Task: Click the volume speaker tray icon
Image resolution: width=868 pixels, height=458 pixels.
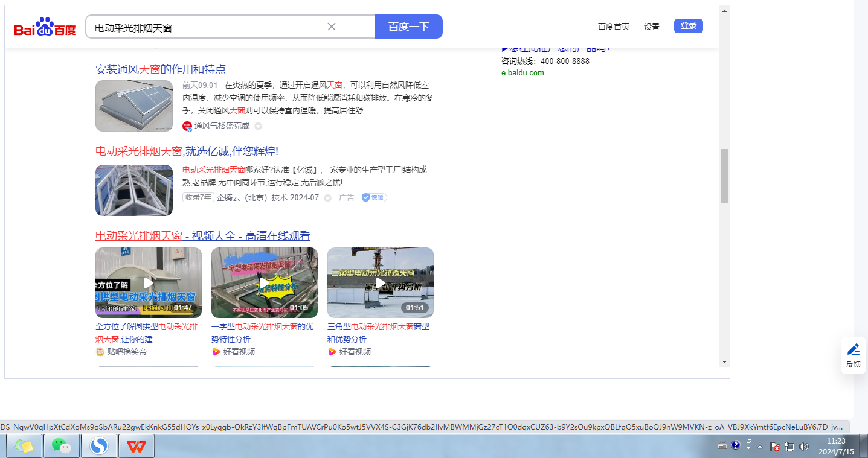Action: tap(803, 447)
